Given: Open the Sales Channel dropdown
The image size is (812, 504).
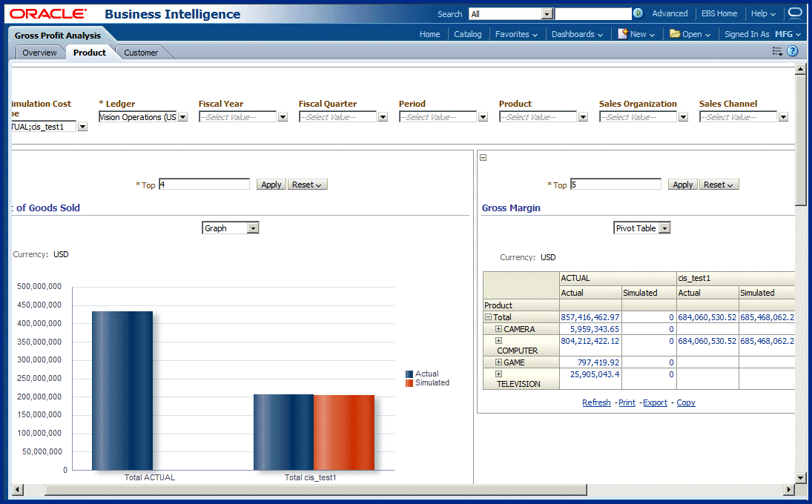Looking at the screenshot, I should [x=783, y=117].
